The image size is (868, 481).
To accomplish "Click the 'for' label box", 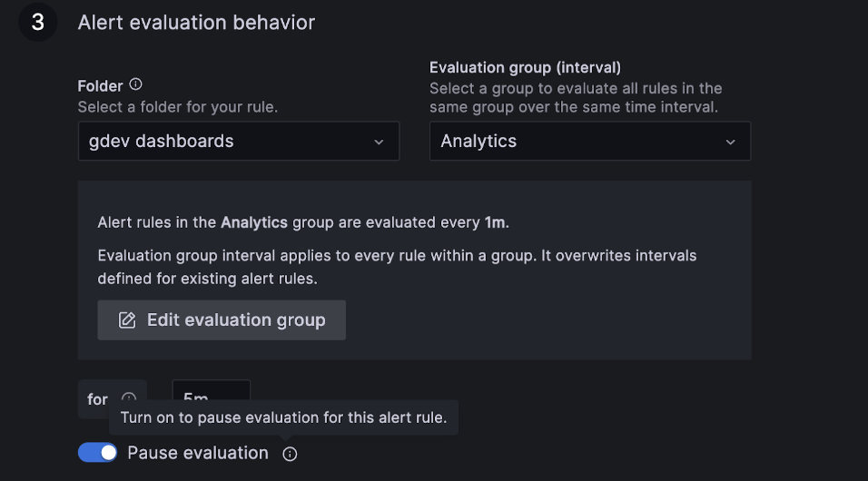I will coord(97,398).
